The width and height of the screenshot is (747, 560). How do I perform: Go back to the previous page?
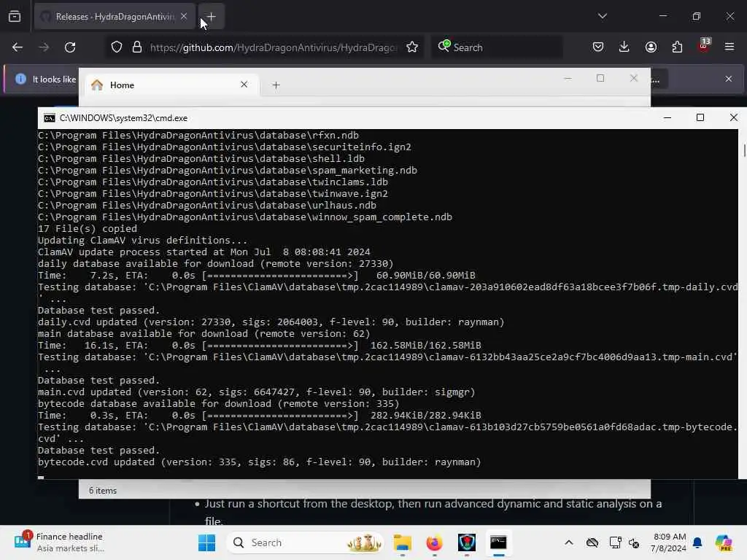click(18, 47)
